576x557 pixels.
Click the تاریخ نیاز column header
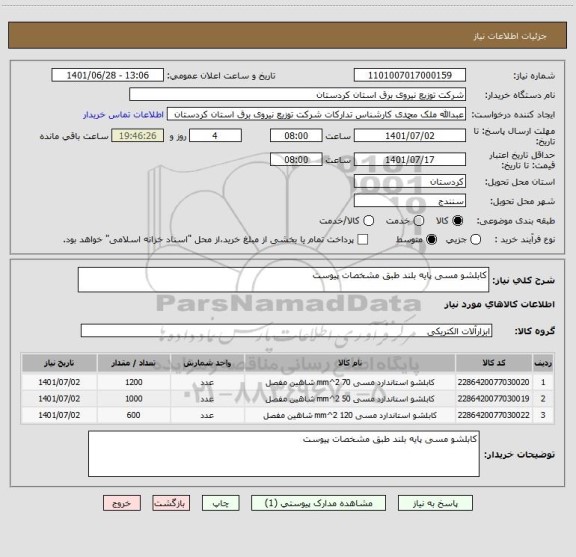point(59,363)
